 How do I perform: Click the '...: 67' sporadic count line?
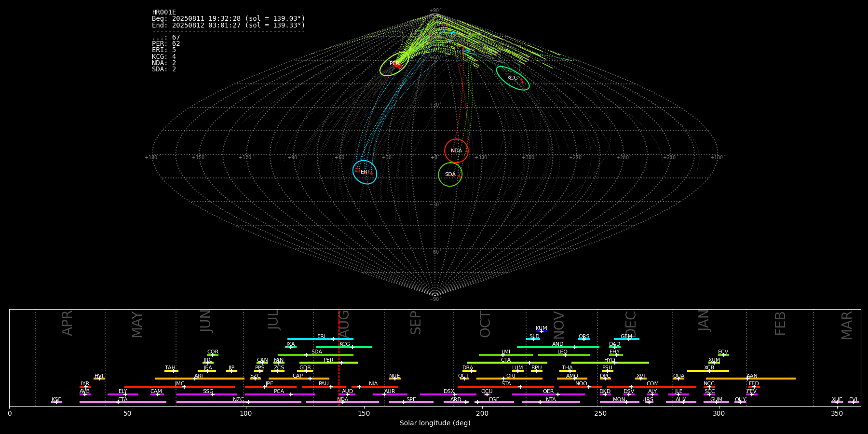point(166,38)
